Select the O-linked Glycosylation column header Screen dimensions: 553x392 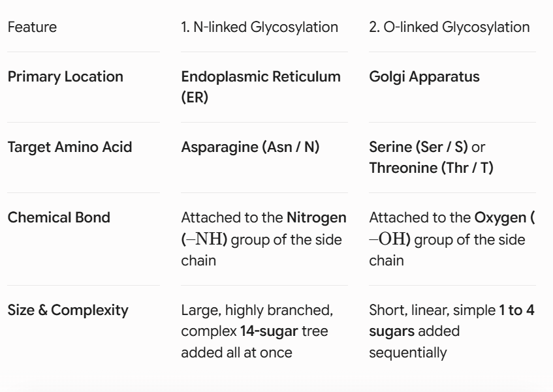(449, 27)
